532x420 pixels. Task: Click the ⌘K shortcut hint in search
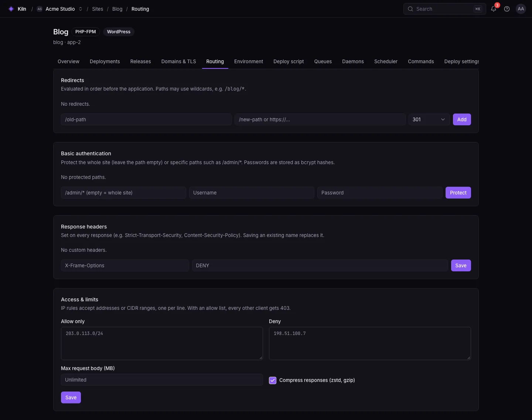[478, 9]
